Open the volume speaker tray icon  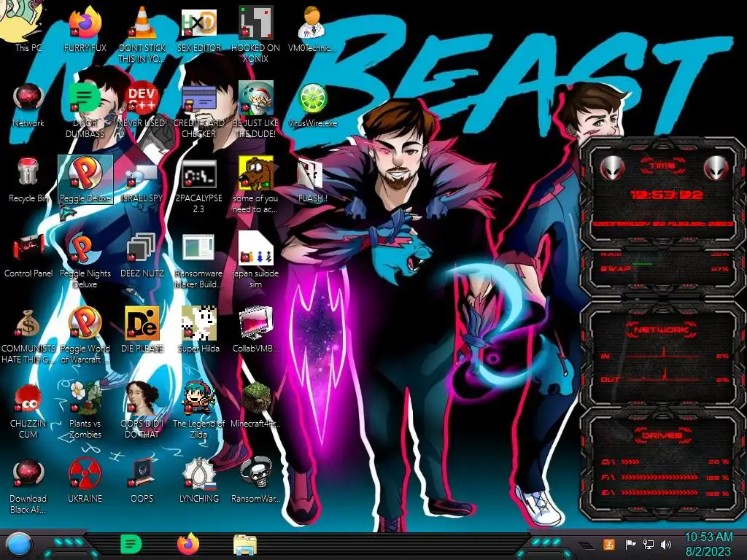click(x=666, y=544)
